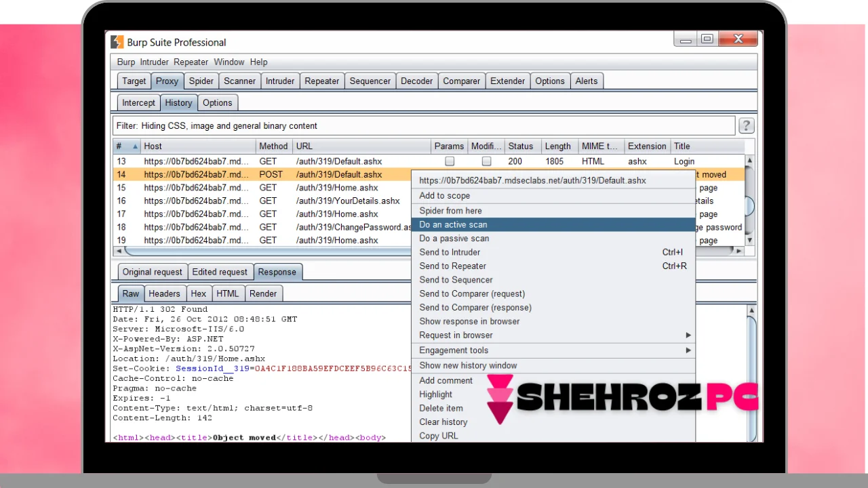Click the Burp Suite logo icon in title bar
The image size is (868, 488).
click(117, 42)
